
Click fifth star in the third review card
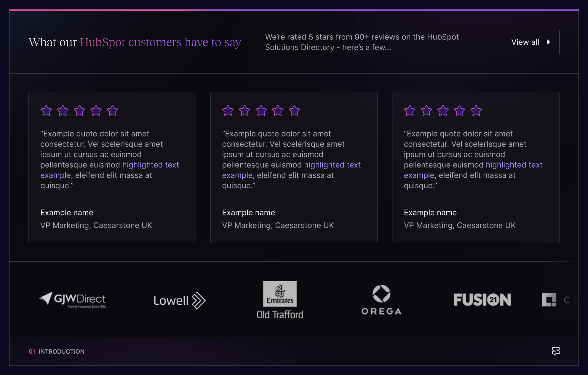[476, 111]
